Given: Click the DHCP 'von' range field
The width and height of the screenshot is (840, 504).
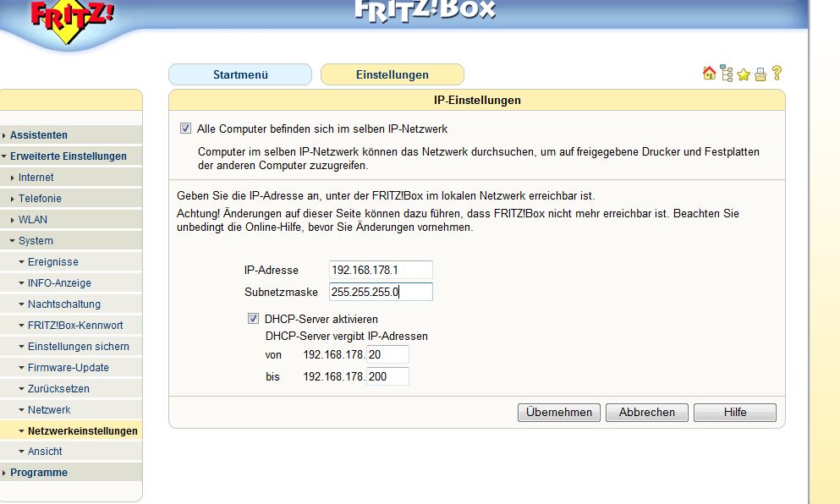Looking at the screenshot, I should (x=387, y=354).
